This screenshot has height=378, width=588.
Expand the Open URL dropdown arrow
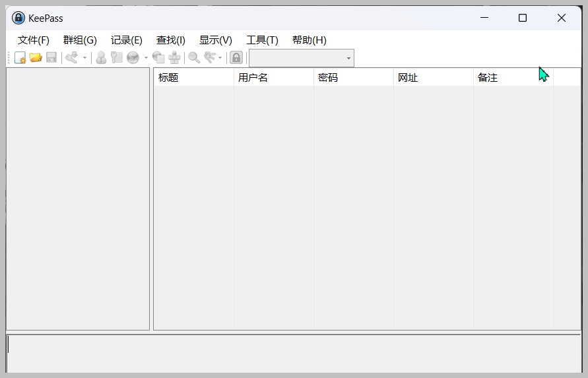146,58
